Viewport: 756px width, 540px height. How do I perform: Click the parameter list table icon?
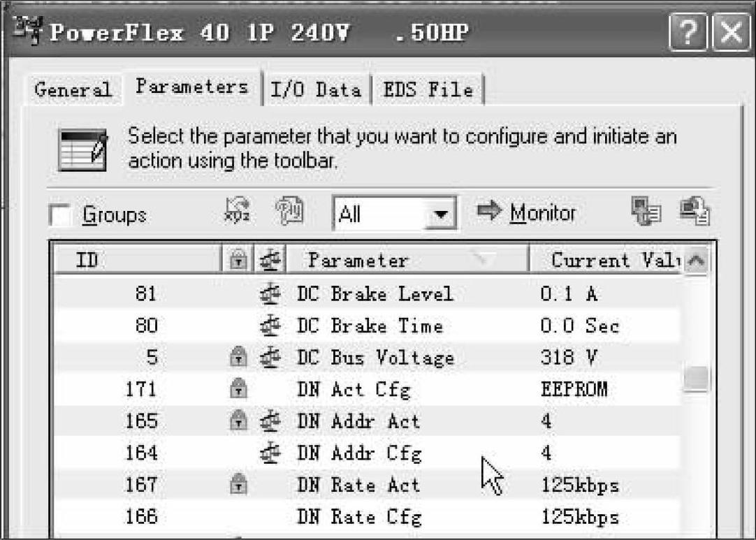[82, 150]
